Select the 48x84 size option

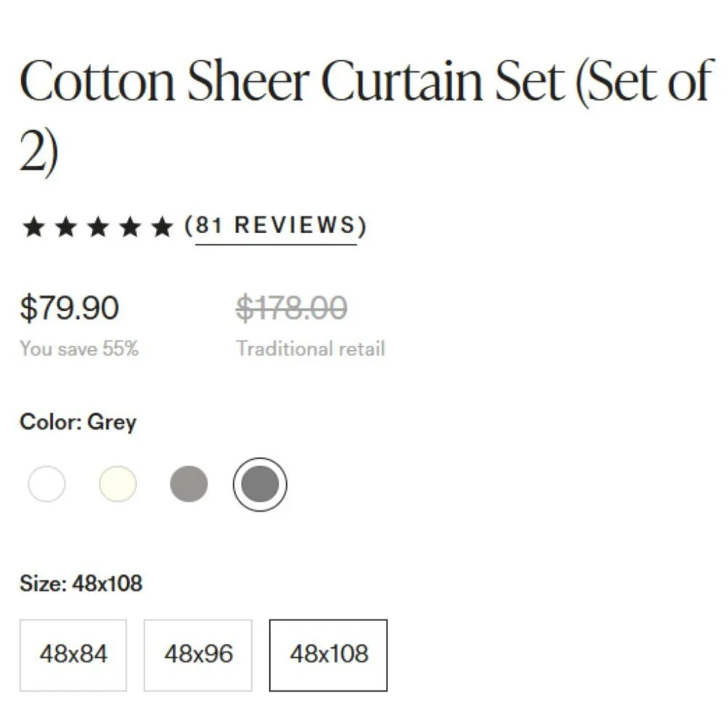(x=73, y=654)
